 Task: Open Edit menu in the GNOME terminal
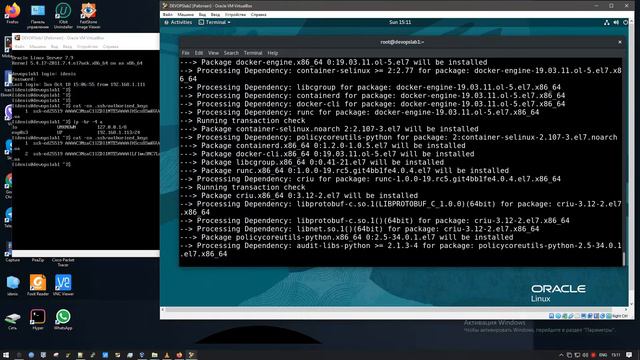tap(199, 53)
